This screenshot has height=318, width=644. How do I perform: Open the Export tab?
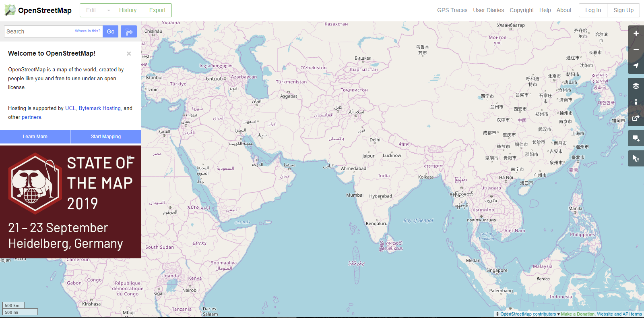click(157, 10)
